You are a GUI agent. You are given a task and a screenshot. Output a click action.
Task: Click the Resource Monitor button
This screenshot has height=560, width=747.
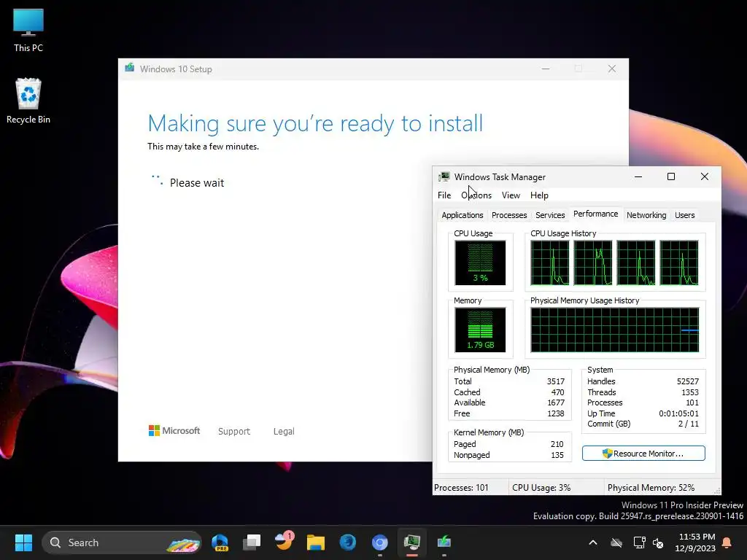pyautogui.click(x=643, y=454)
